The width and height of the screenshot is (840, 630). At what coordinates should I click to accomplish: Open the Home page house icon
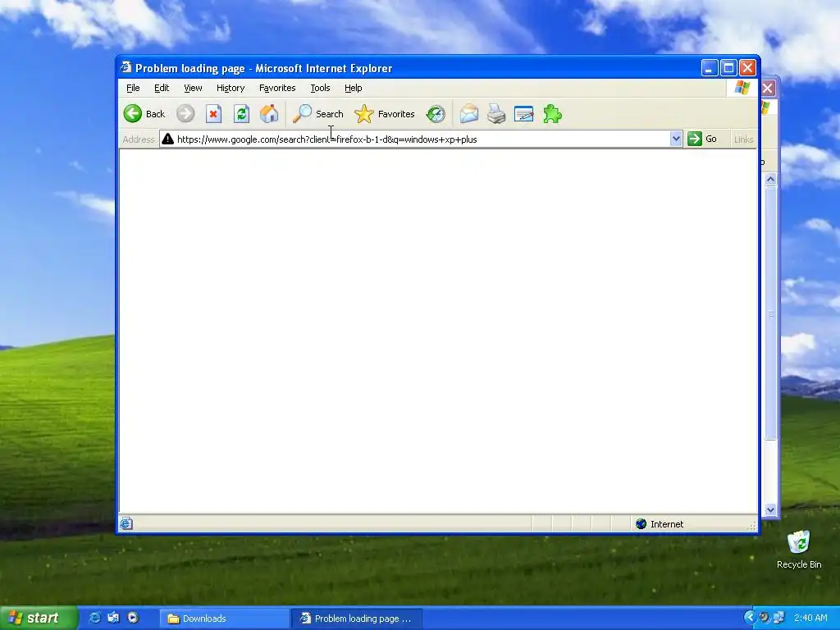click(269, 113)
